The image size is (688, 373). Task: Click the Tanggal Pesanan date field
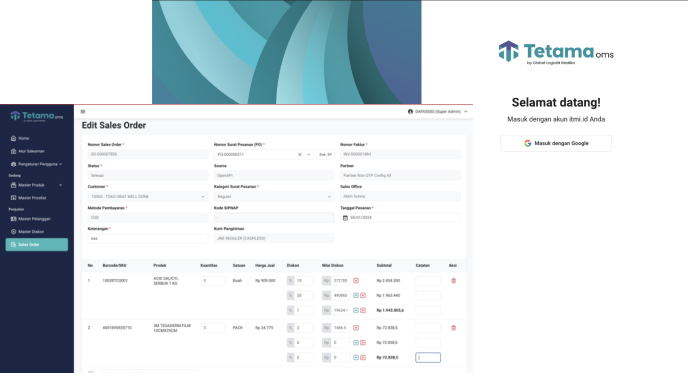point(400,218)
